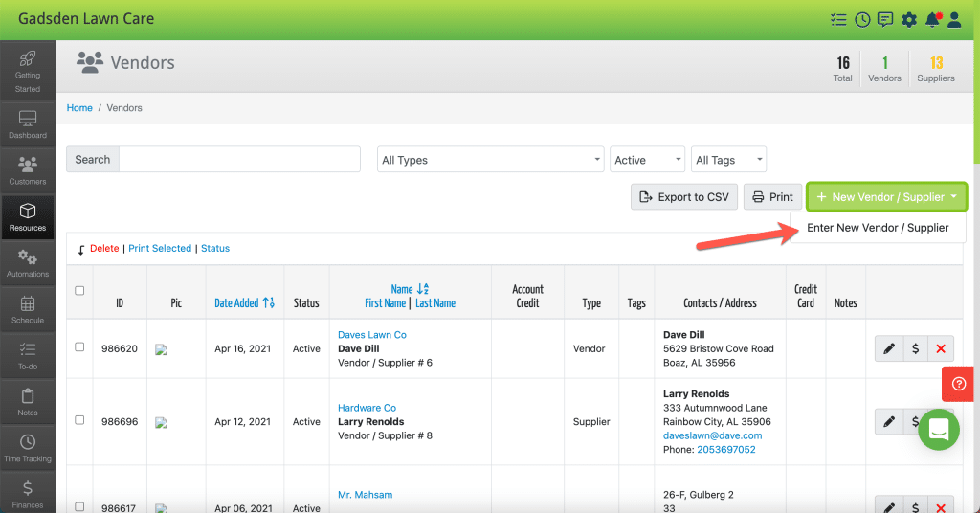Open Notes in sidebar
The width and height of the screenshot is (980, 513).
[28, 402]
